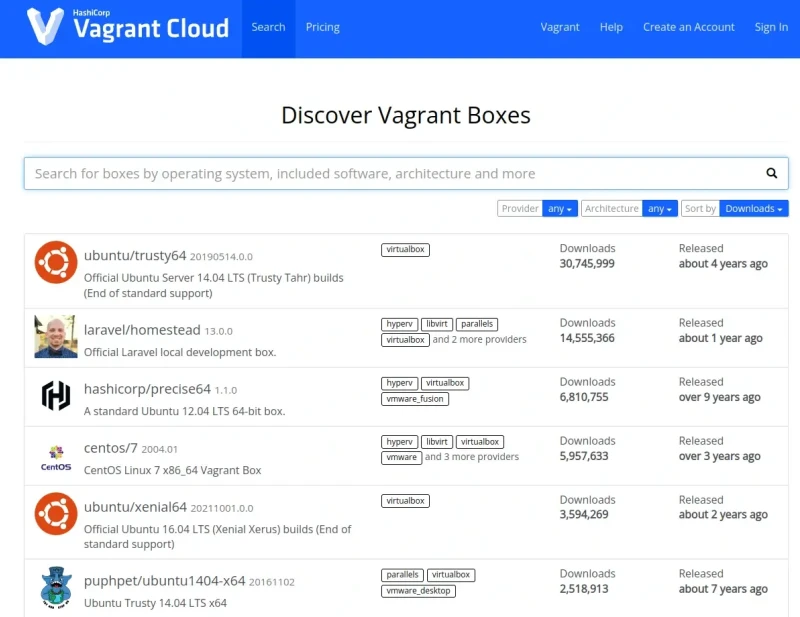Go to the Pricing tab
Screen dimensions: 800x617
(322, 27)
